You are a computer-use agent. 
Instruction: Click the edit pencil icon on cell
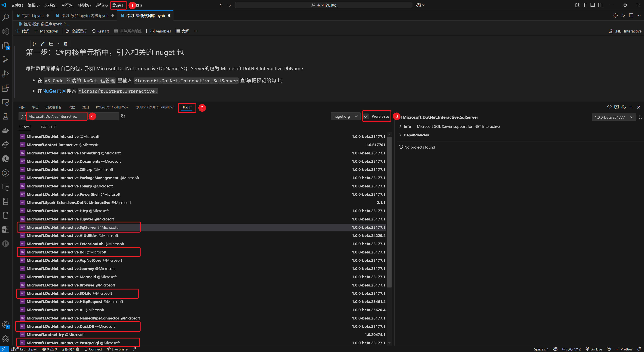pos(43,44)
